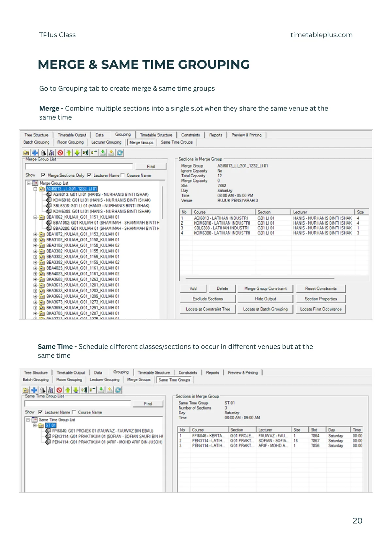Switch to Merge Groups tab in lower screenshot
This screenshot has height=555, width=392.
(139, 380)
